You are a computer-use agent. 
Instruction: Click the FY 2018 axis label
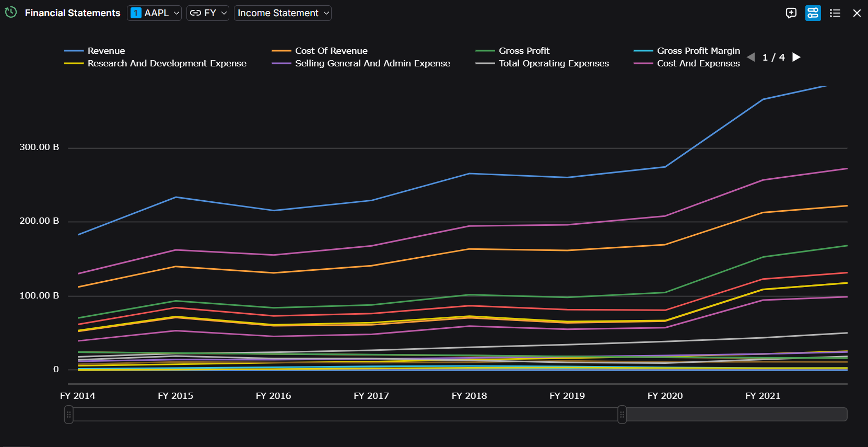(470, 396)
